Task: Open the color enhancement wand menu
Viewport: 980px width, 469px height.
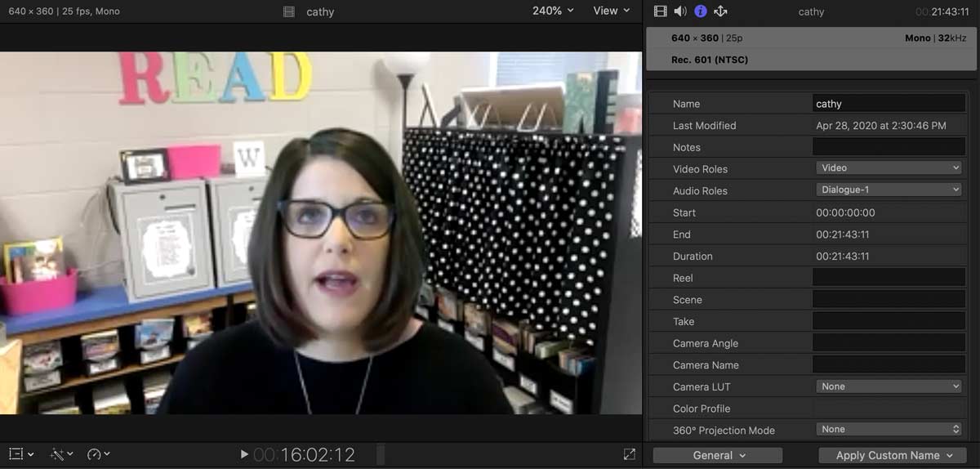Action: [60, 454]
